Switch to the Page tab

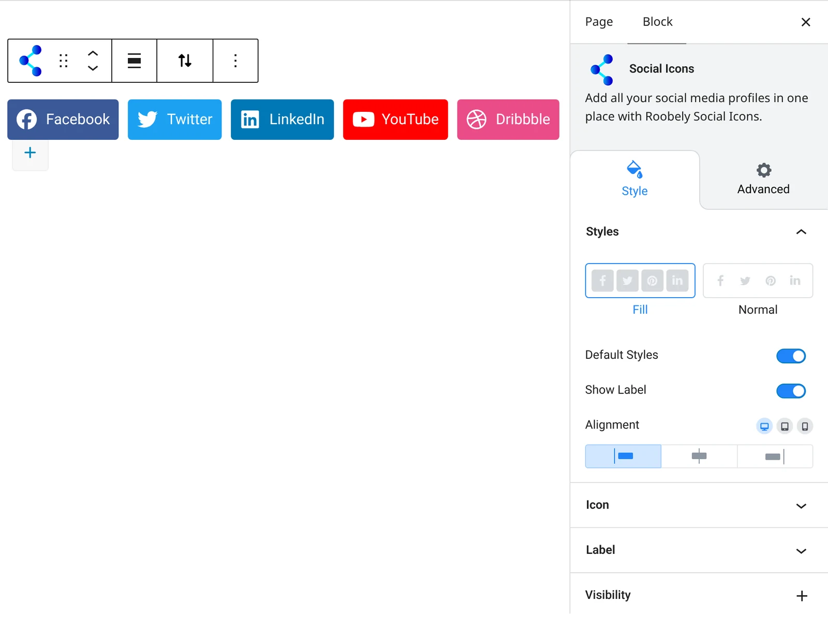pos(599,22)
